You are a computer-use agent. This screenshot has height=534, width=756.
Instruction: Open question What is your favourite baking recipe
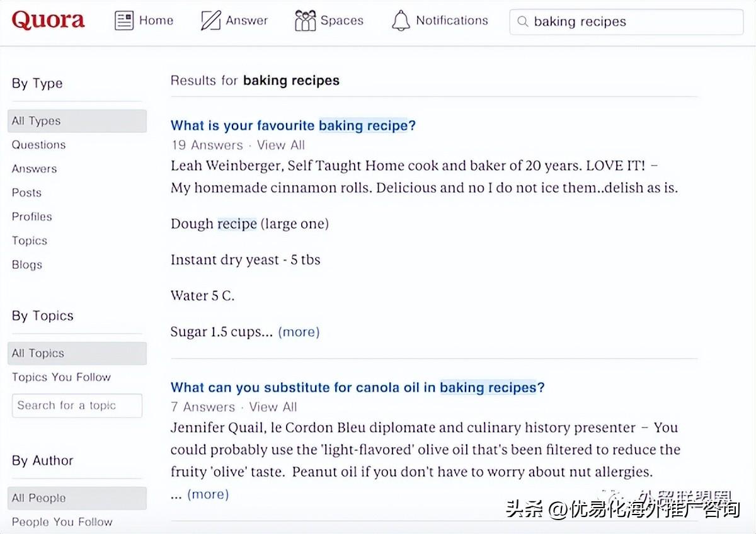pyautogui.click(x=293, y=125)
